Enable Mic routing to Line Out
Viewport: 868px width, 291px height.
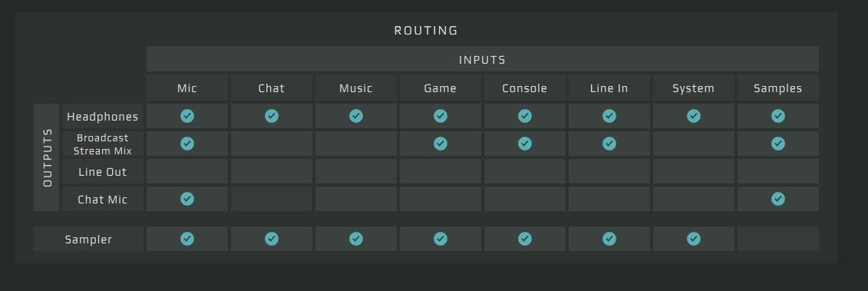click(x=187, y=171)
